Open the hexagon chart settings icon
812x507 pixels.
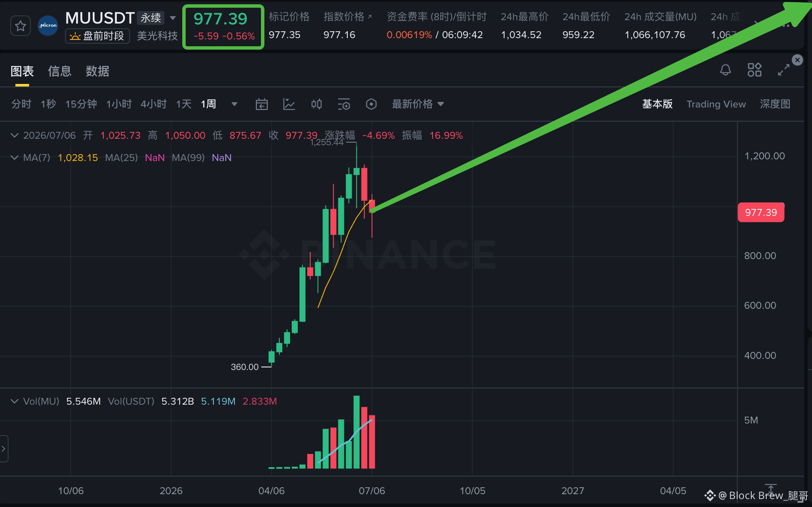coord(371,104)
